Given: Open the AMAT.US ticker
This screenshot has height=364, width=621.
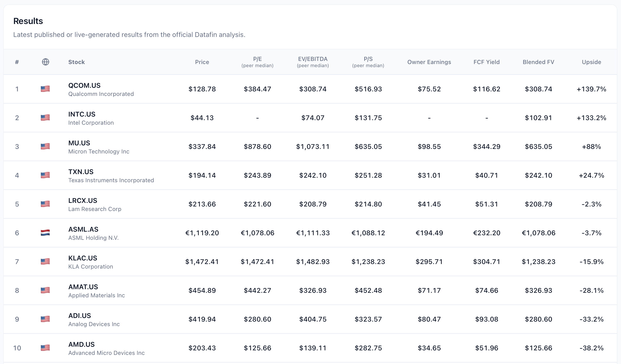Looking at the screenshot, I should [x=83, y=287].
